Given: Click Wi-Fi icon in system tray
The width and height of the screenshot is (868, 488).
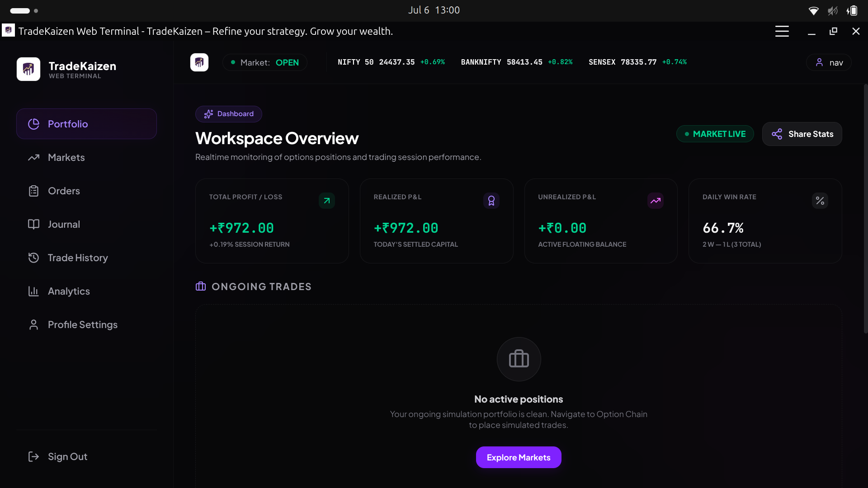Looking at the screenshot, I should (x=814, y=11).
